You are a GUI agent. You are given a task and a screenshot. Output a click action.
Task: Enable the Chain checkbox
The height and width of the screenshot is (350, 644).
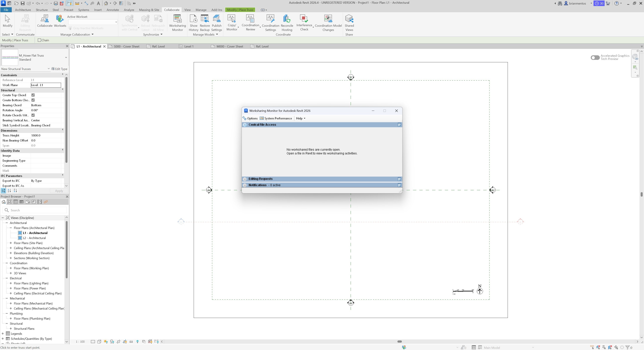(39, 40)
